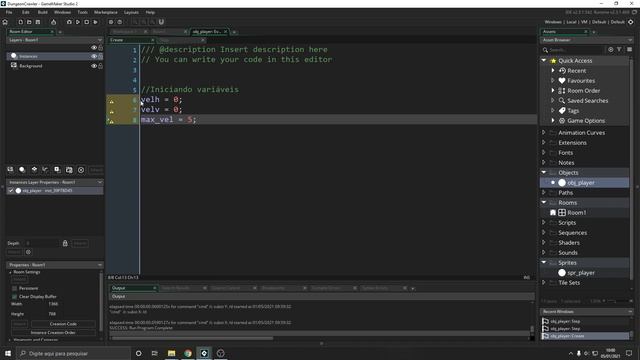Expand the Scripts folder
Image resolution: width=640 pixels, height=360 pixels.
544,222
